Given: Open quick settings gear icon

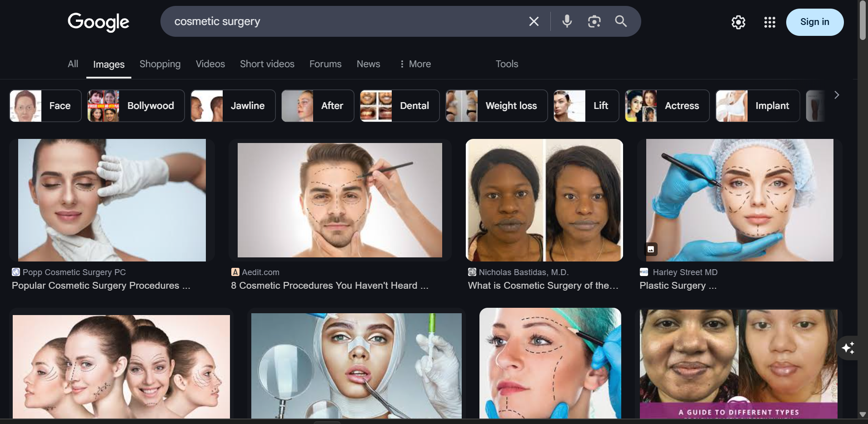Looking at the screenshot, I should coord(738,22).
